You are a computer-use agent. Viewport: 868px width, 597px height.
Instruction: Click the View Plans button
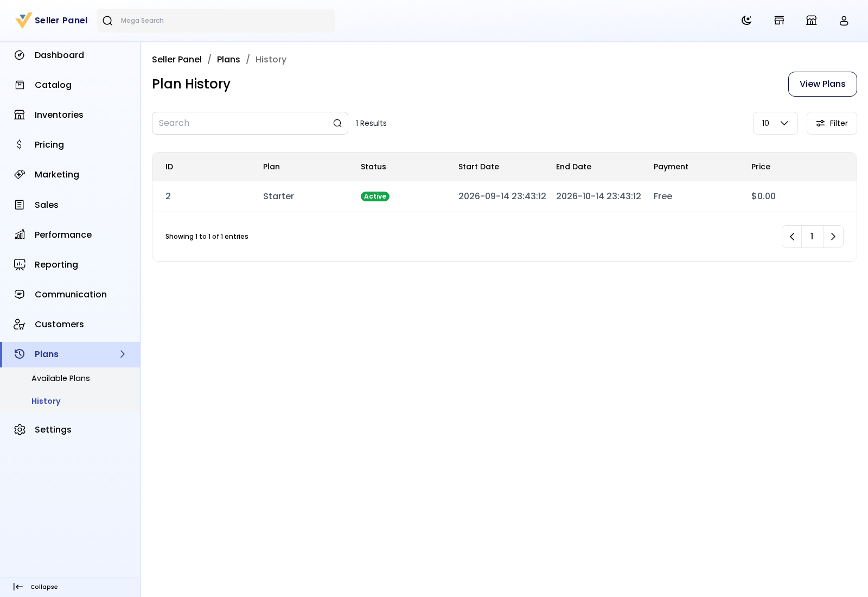[x=822, y=84]
